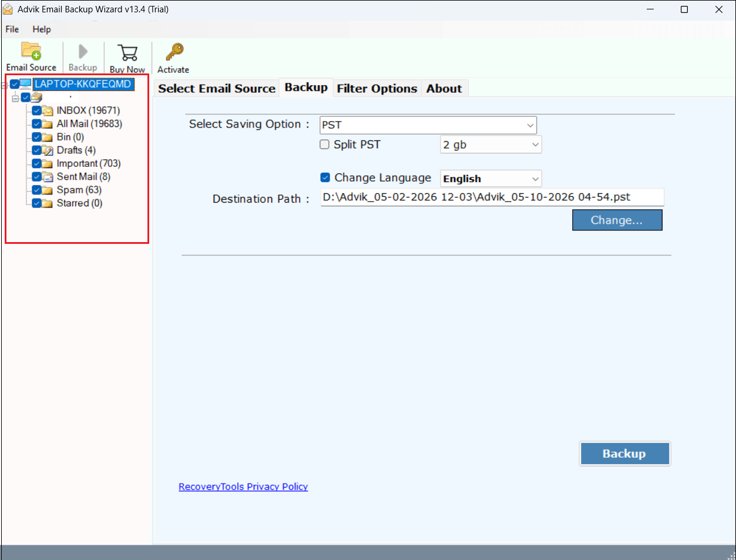
Task: Open the RecoveryTools Privacy Policy link
Action: pos(243,487)
